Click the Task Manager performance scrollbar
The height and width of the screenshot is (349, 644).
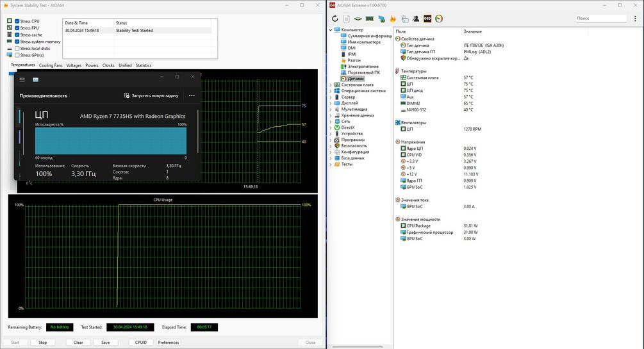click(x=198, y=131)
